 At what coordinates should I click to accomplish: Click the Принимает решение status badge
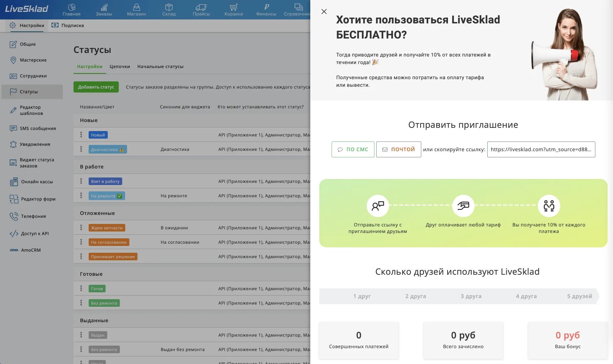[x=113, y=257]
